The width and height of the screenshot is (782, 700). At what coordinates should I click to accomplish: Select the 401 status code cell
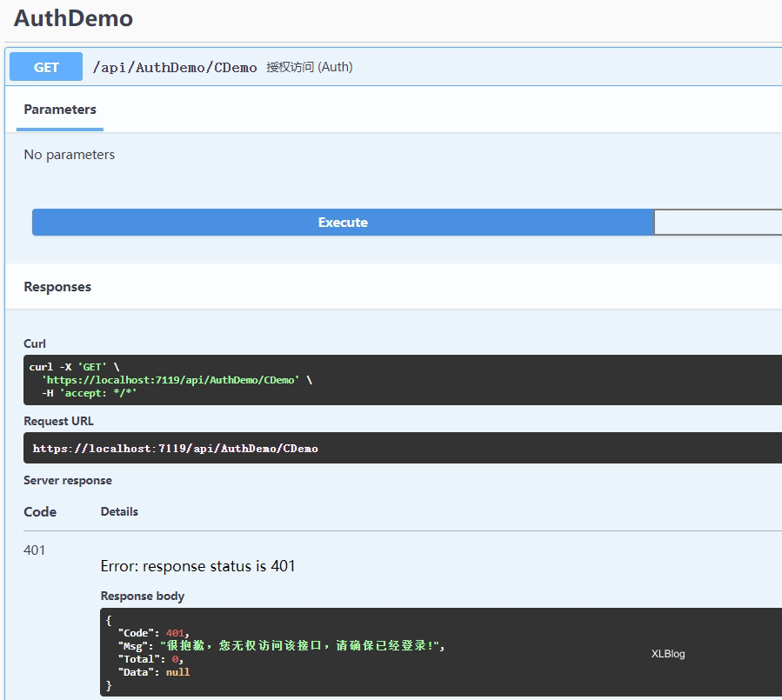(35, 550)
